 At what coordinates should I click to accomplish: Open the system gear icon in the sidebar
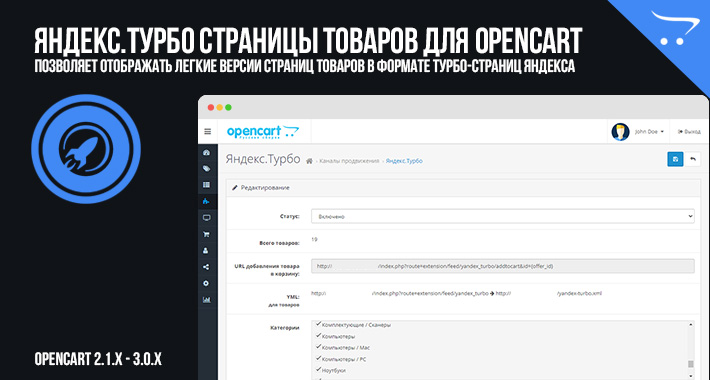click(207, 283)
